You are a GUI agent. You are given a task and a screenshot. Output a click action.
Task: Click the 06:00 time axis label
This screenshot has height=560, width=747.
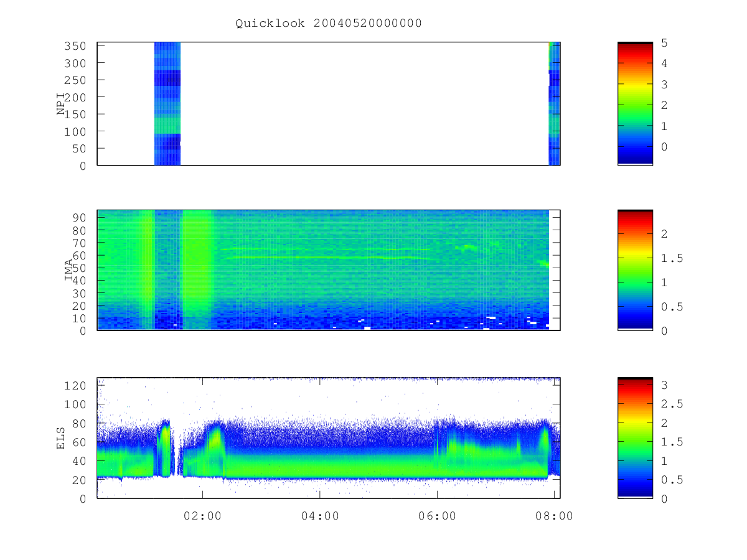click(x=437, y=516)
